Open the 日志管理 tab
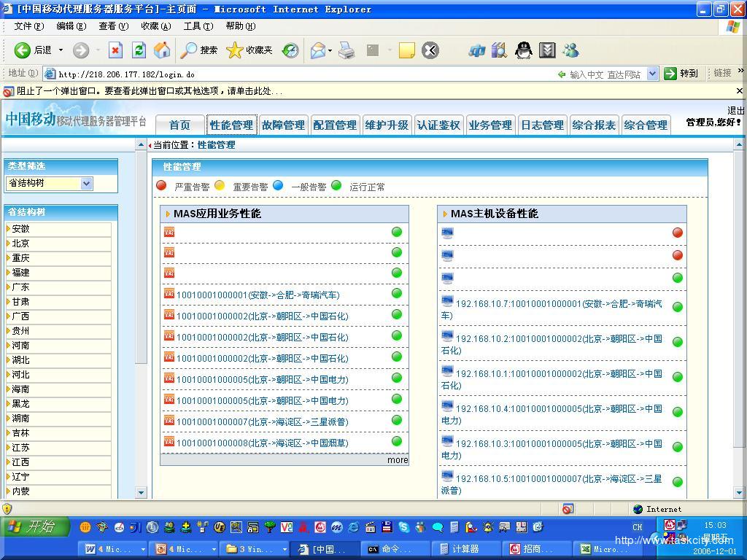The height and width of the screenshot is (560, 747). pos(542,125)
